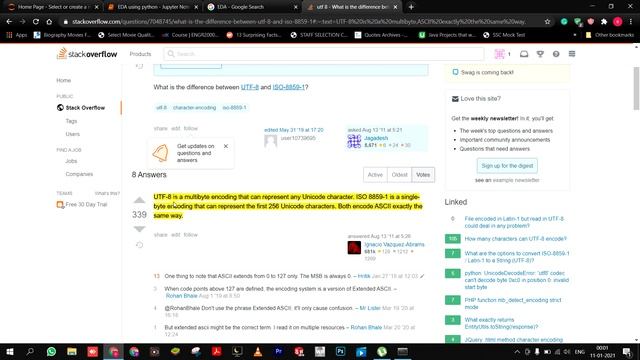Screen dimensions: 640x360
Task: Click 'follow' under the question
Action: (191, 128)
